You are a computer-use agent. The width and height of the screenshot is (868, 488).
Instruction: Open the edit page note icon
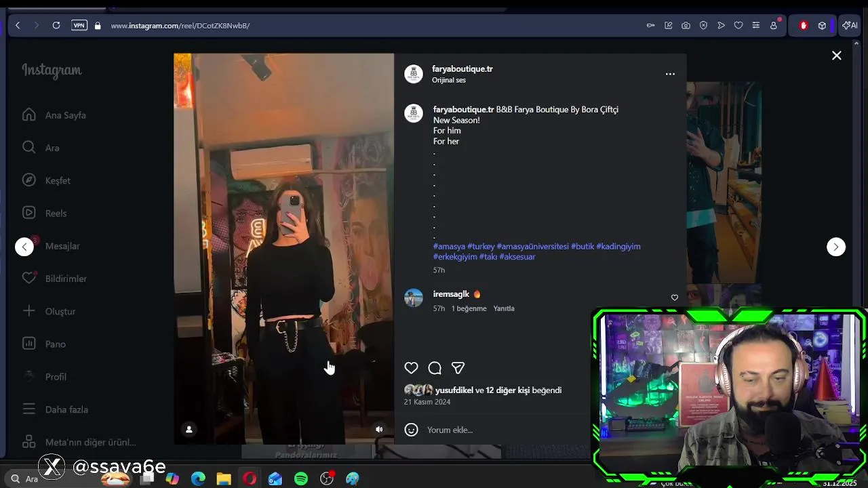[x=669, y=25]
